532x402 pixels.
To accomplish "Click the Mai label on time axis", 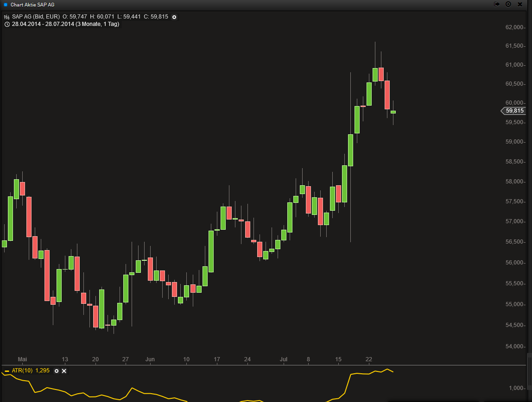I will click(x=22, y=359).
